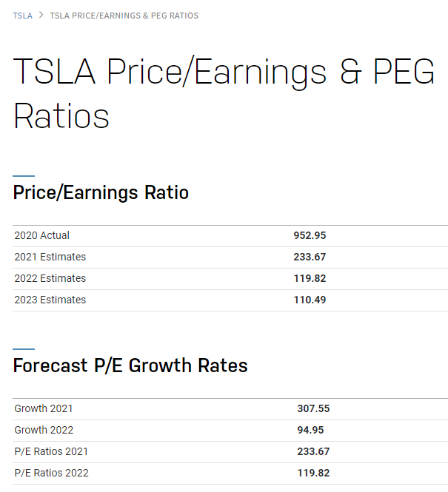Viewport: 448px width, 492px height.
Task: Click the 94.95 growth value
Action: [x=310, y=430]
